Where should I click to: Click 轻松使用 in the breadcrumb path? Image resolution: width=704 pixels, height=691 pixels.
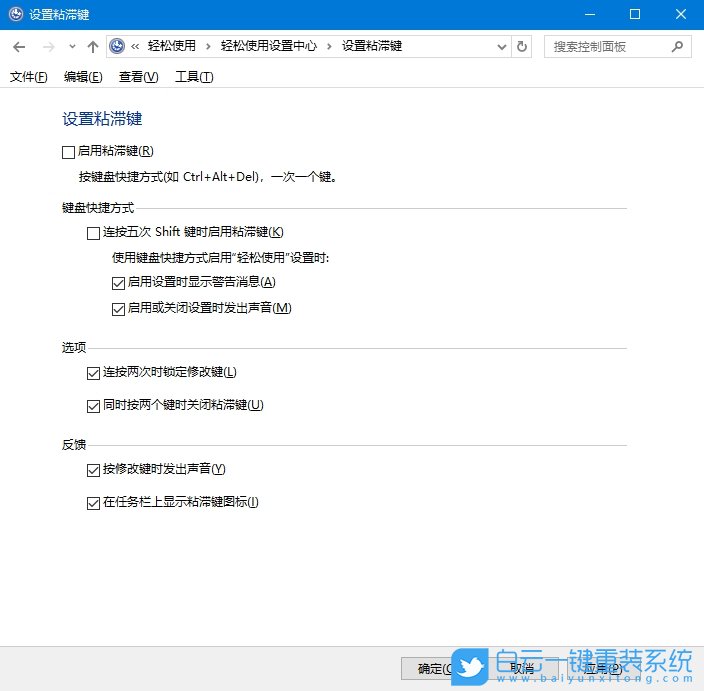click(172, 46)
